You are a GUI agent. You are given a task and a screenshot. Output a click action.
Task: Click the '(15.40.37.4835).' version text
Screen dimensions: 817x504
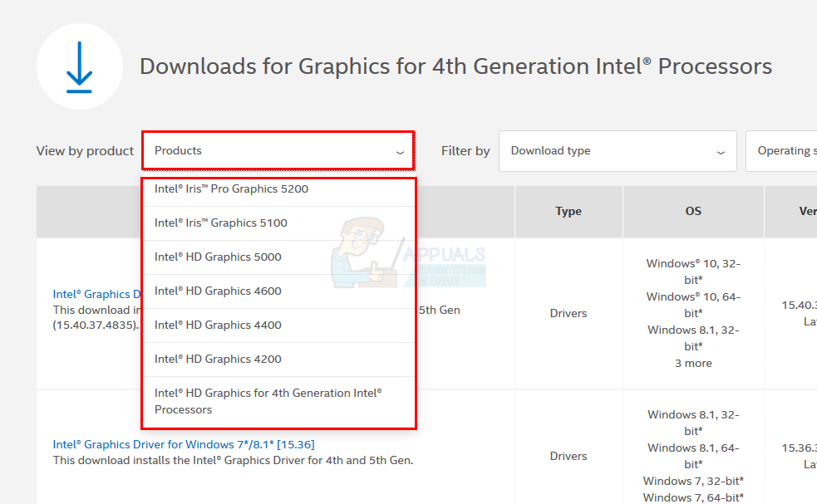pos(96,325)
